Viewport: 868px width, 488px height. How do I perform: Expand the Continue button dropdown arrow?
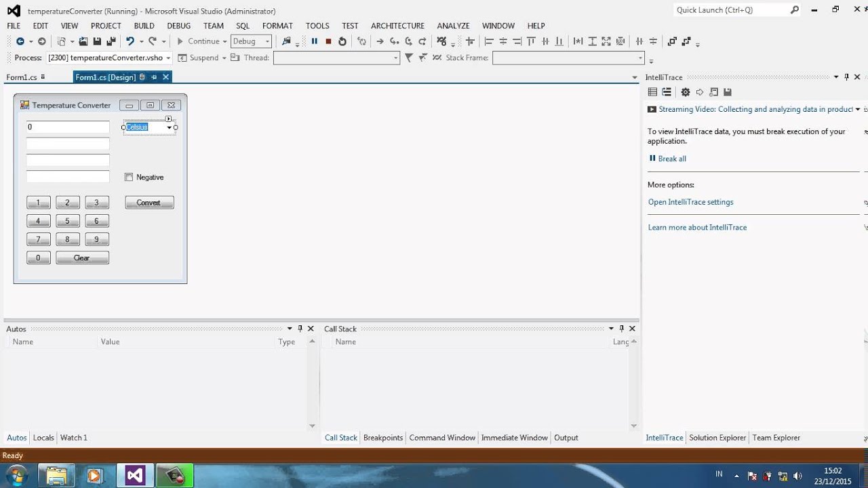pos(224,41)
